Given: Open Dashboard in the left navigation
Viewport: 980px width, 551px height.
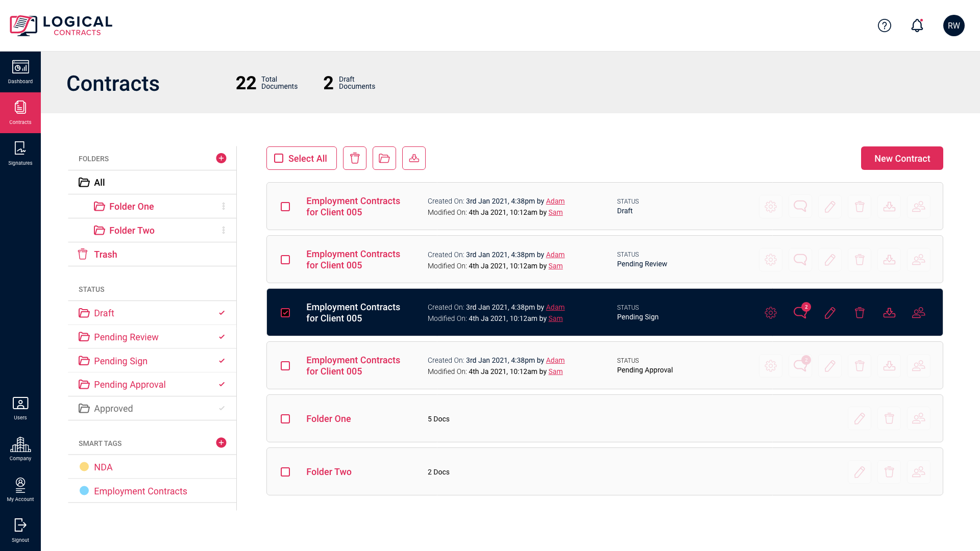Looking at the screenshot, I should point(20,71).
